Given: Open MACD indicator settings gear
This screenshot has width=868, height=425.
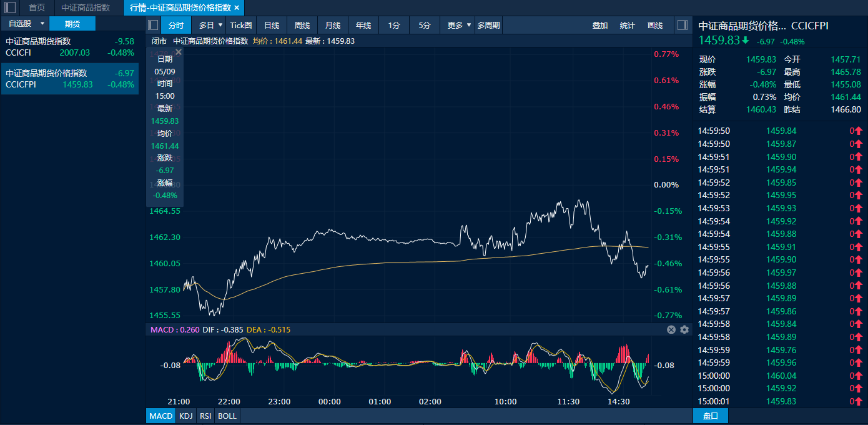Looking at the screenshot, I should (x=684, y=329).
